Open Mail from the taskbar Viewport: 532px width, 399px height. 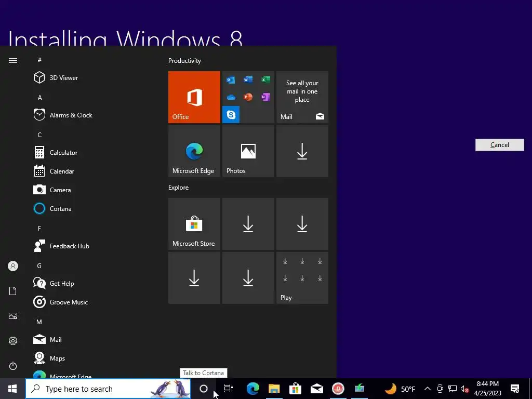pyautogui.click(x=317, y=389)
